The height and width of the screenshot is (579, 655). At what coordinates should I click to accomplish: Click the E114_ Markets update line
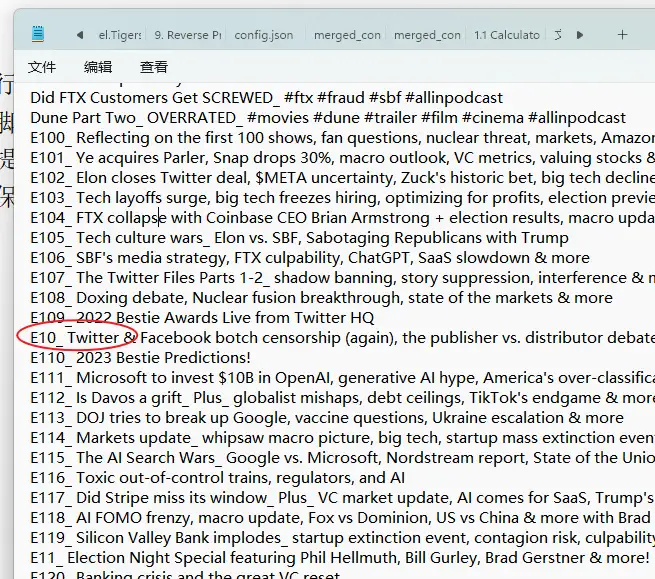pos(343,438)
